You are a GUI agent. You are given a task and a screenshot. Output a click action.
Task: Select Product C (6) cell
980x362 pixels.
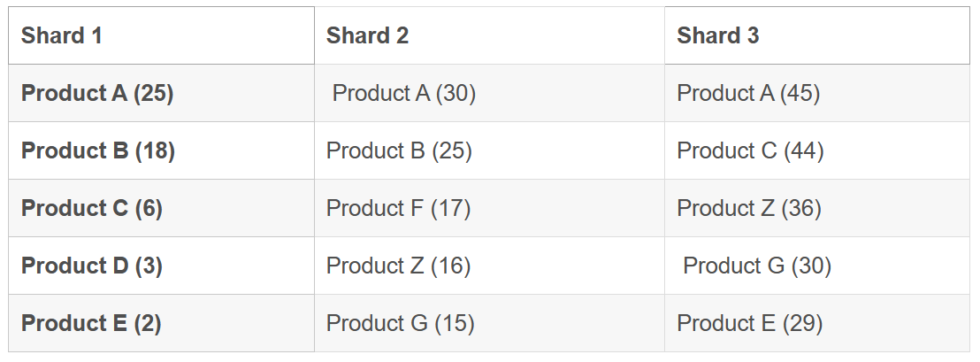[x=161, y=208]
